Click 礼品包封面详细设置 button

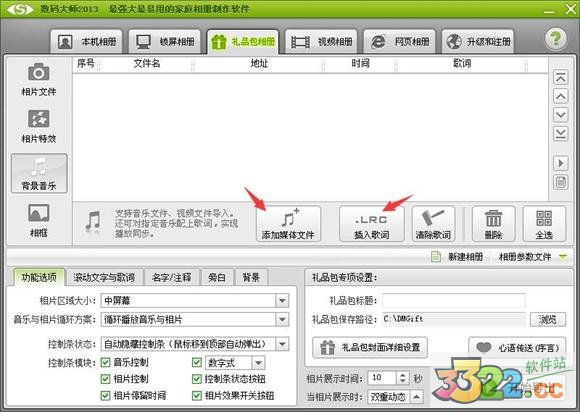click(x=370, y=347)
